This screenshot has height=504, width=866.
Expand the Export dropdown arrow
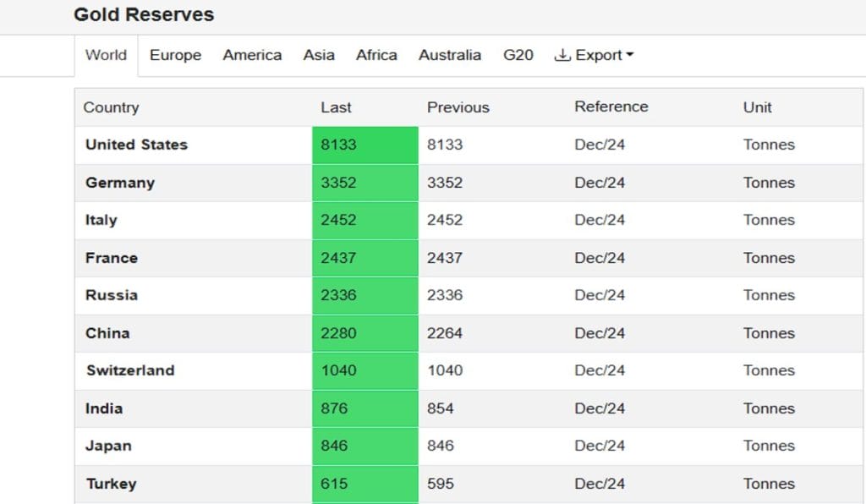point(629,55)
